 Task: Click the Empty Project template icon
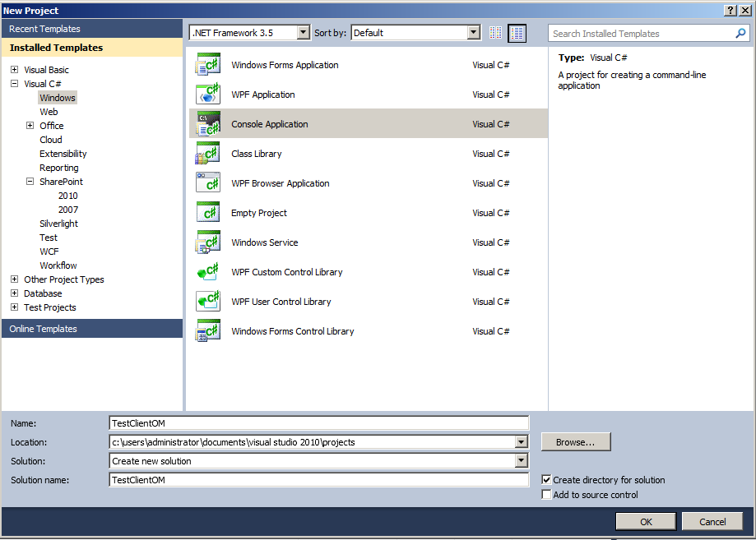(x=207, y=212)
